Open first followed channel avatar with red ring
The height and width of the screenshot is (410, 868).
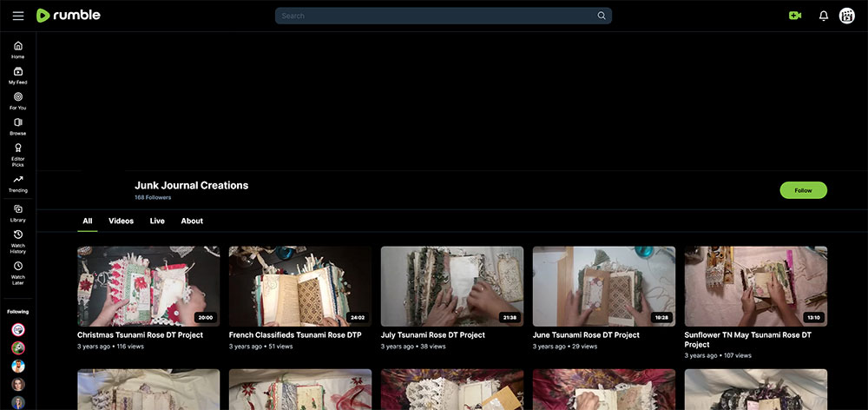click(18, 330)
